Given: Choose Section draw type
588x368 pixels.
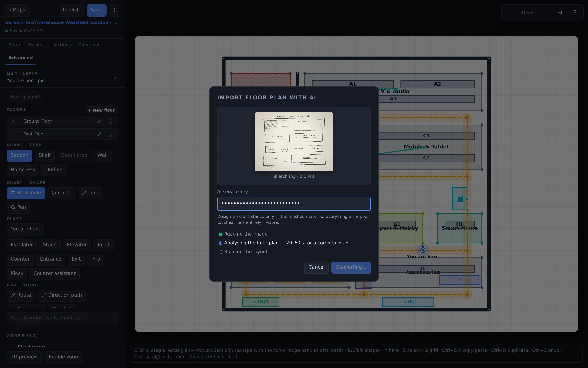Looking at the screenshot, I should [19, 155].
